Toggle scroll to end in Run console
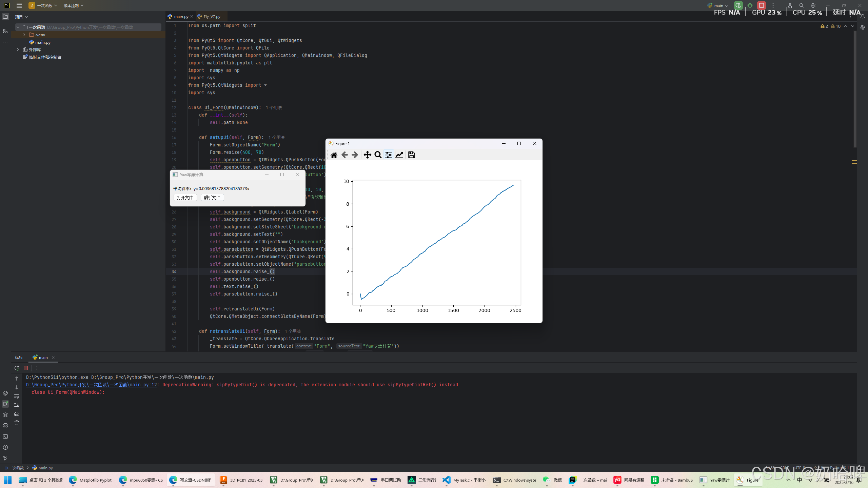The image size is (868, 488). 17,405
